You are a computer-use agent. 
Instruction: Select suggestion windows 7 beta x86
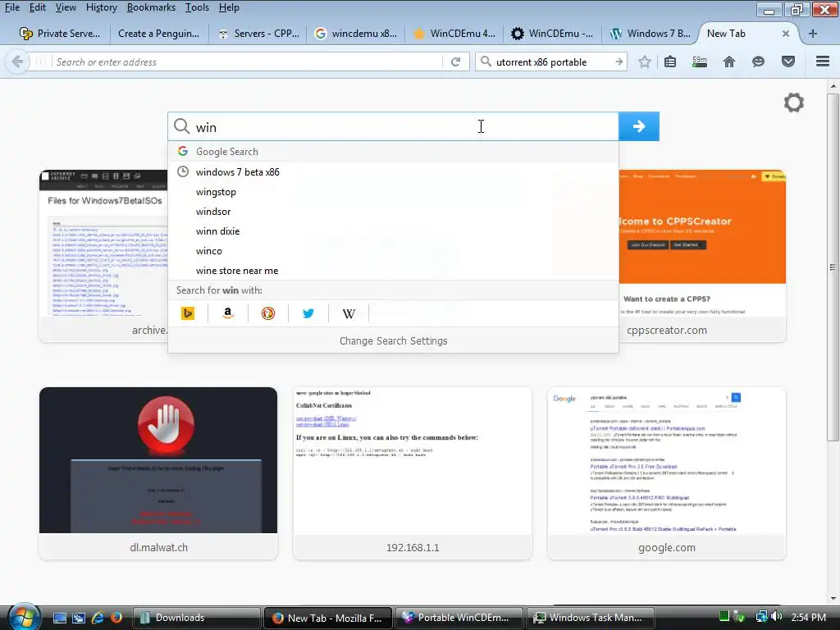pos(393,171)
